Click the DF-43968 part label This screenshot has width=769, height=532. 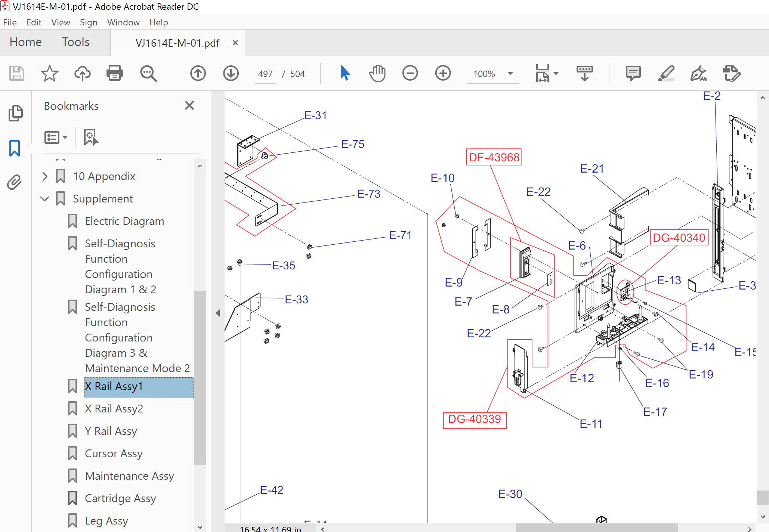(x=494, y=157)
